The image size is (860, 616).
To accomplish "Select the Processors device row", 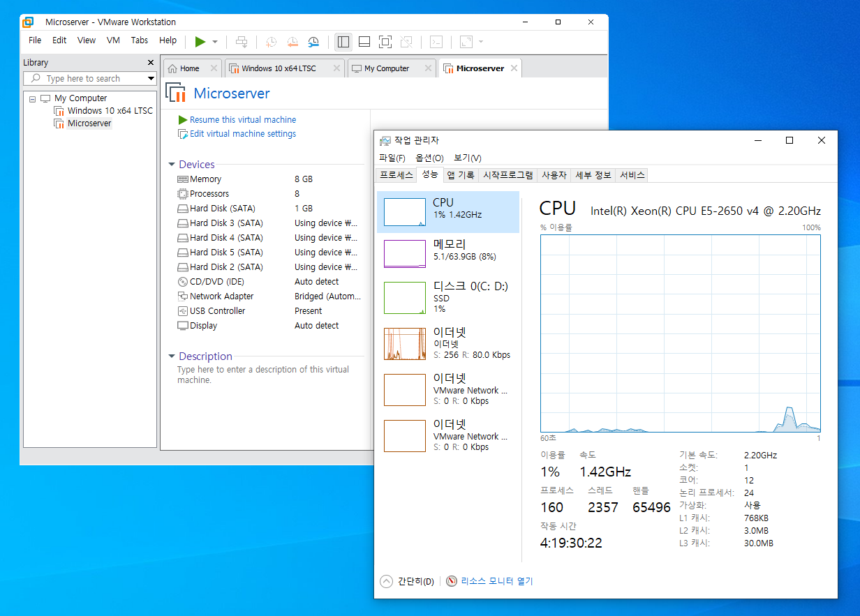I will coord(270,194).
